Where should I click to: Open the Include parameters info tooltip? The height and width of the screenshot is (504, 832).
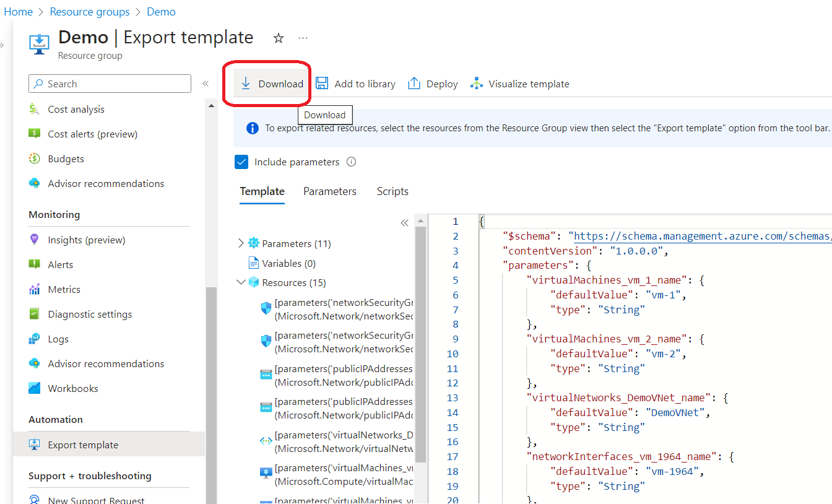[351, 162]
